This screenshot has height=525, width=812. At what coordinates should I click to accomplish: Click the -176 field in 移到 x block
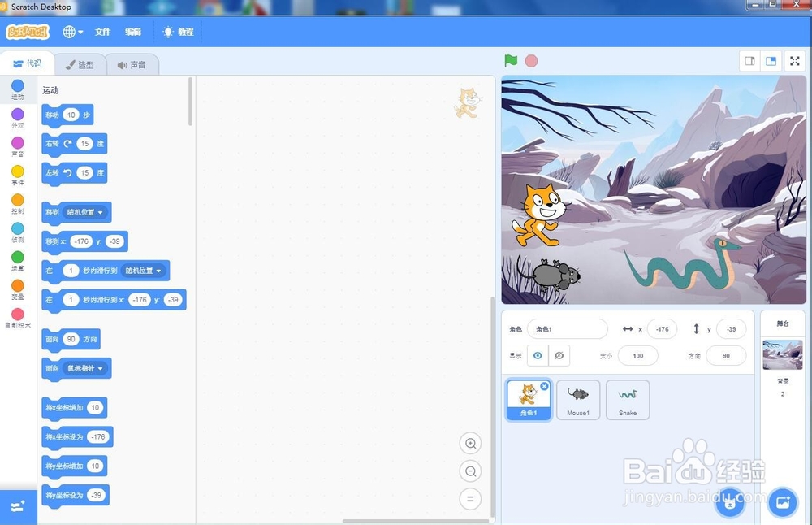coord(81,241)
